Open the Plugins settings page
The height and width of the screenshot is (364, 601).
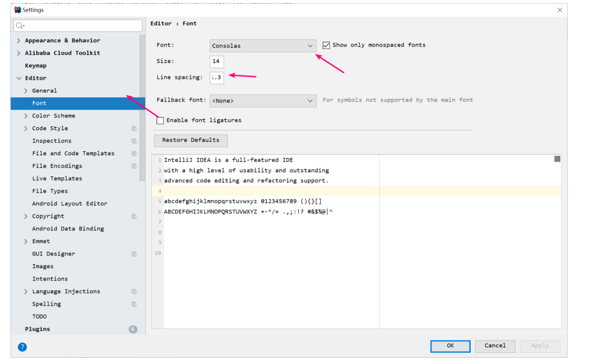click(37, 329)
